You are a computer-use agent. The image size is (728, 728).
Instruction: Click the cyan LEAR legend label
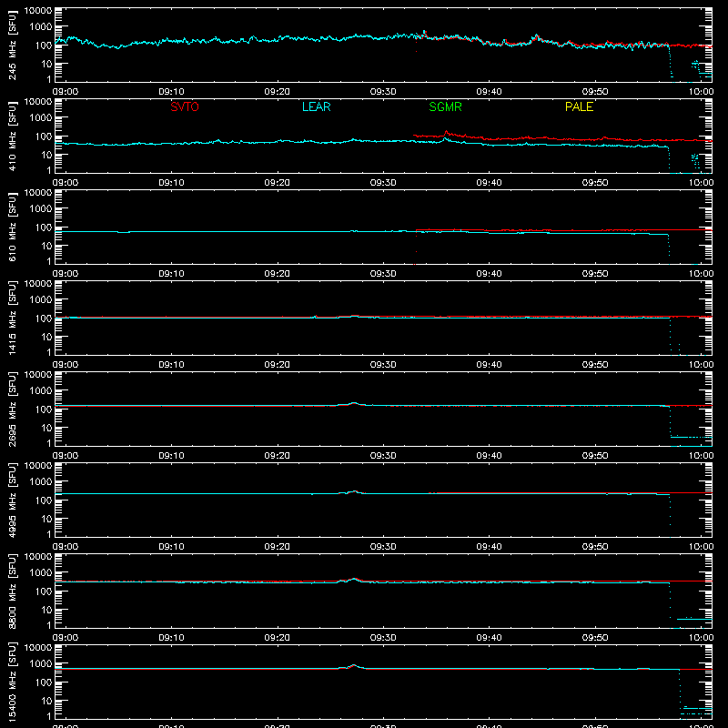point(316,106)
